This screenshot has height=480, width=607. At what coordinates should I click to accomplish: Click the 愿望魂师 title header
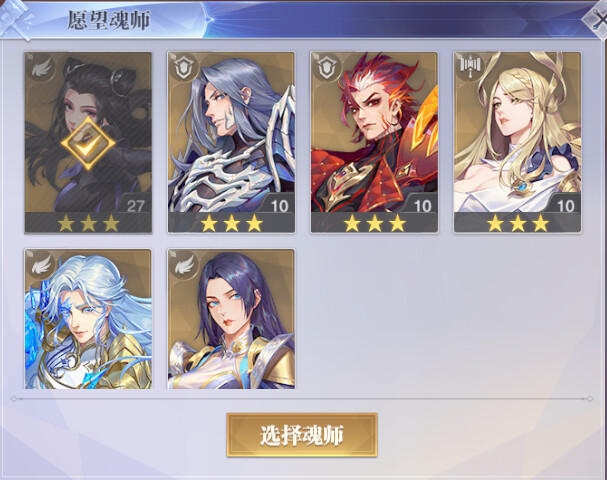109,20
